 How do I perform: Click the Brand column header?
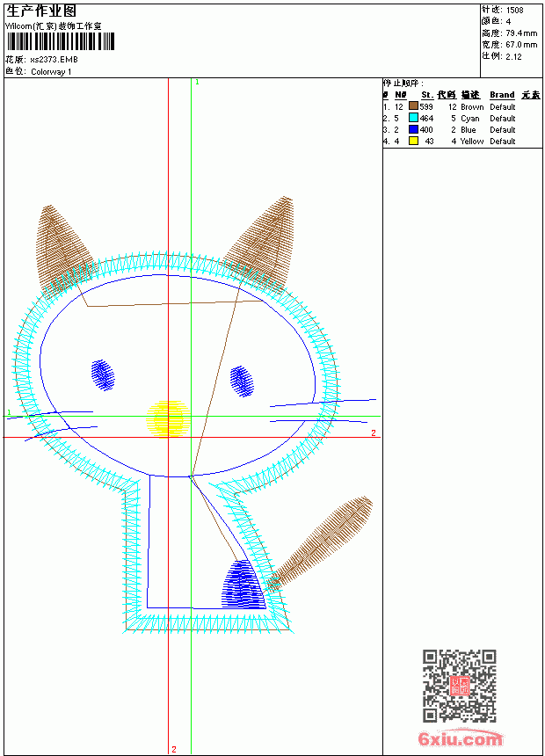pos(502,95)
